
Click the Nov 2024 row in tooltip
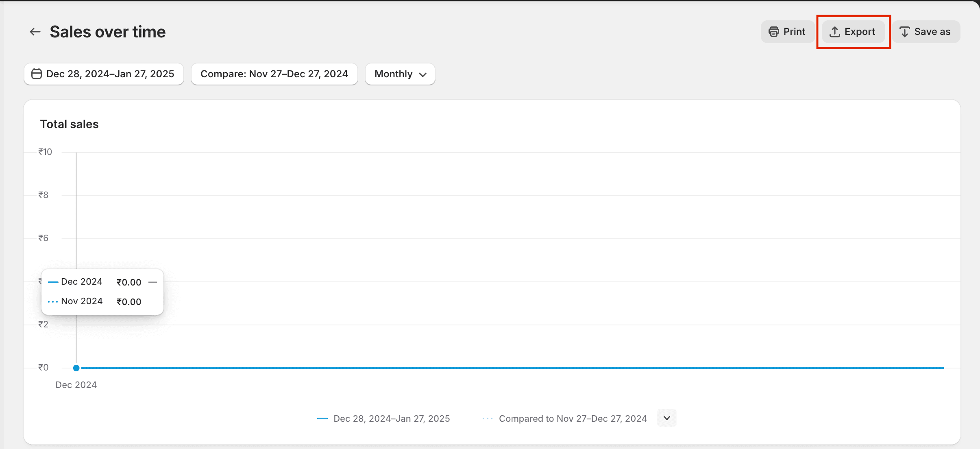(82, 301)
